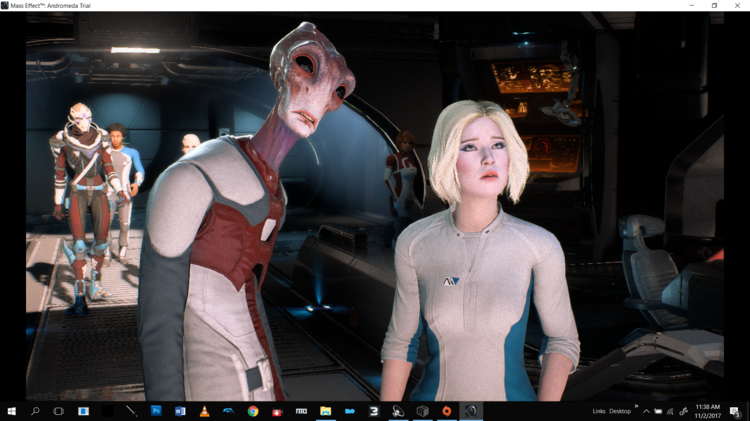The width and height of the screenshot is (750, 421).
Task: Open Microsoft Word from taskbar
Action: (x=180, y=411)
